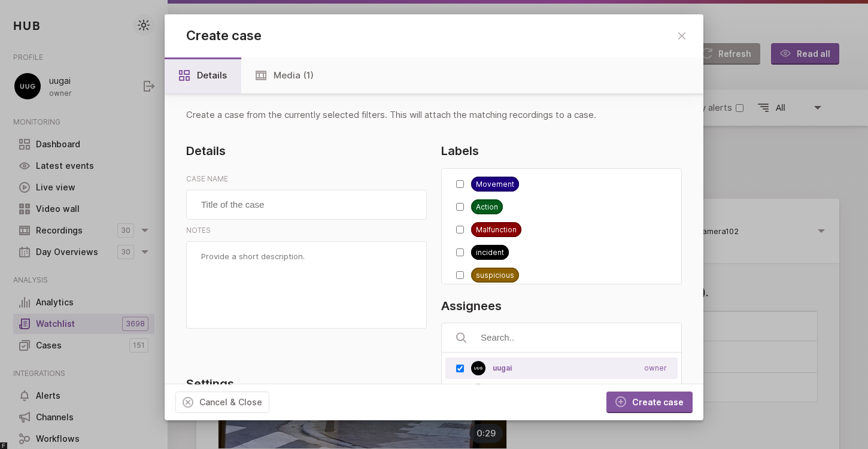The height and width of the screenshot is (449, 868).
Task: Click the Notes description text area
Action: [306, 285]
